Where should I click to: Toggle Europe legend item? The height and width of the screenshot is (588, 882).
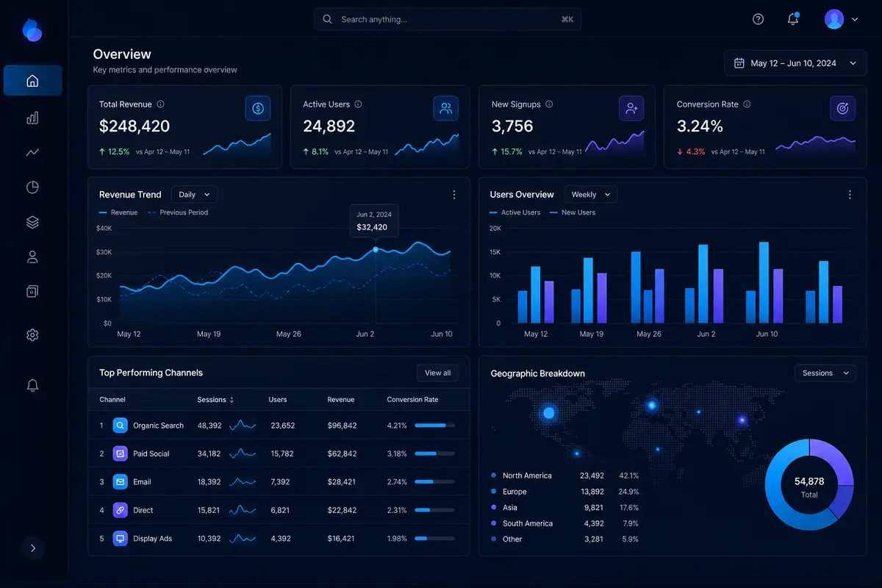coord(509,492)
